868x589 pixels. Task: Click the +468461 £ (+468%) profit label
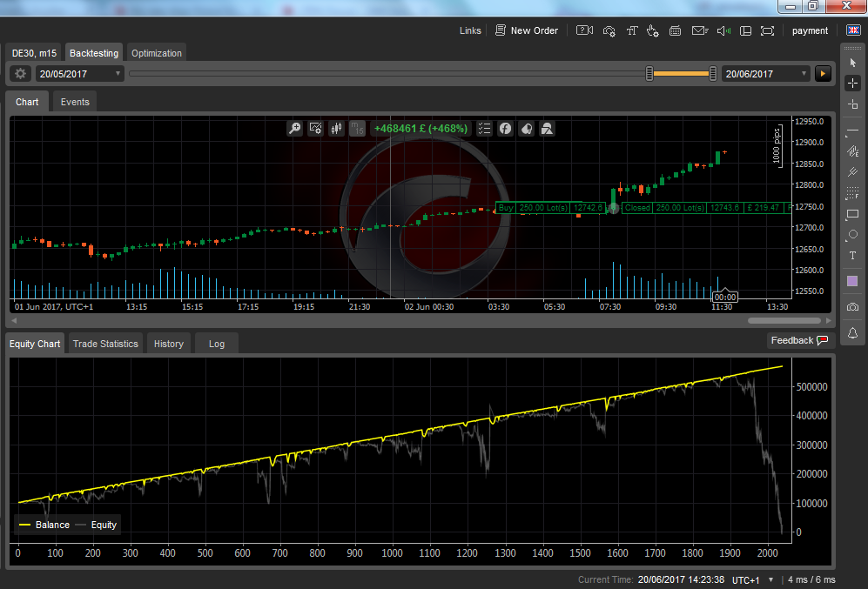421,129
